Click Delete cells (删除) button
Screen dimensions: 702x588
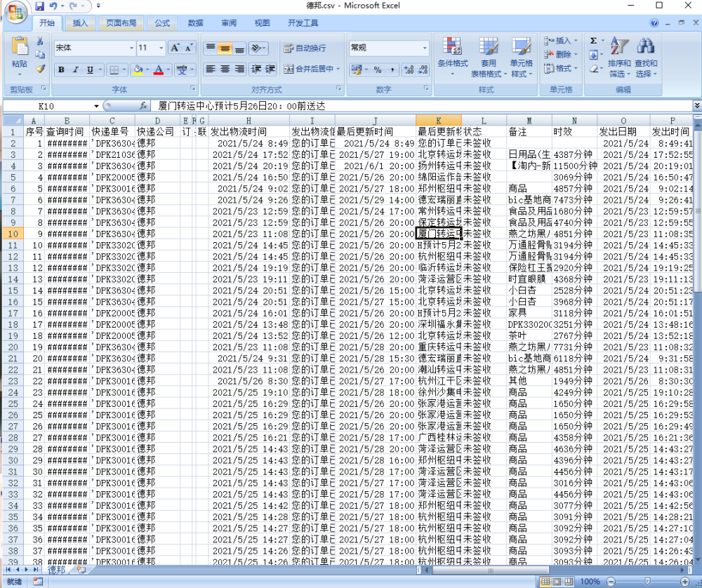click(x=560, y=55)
